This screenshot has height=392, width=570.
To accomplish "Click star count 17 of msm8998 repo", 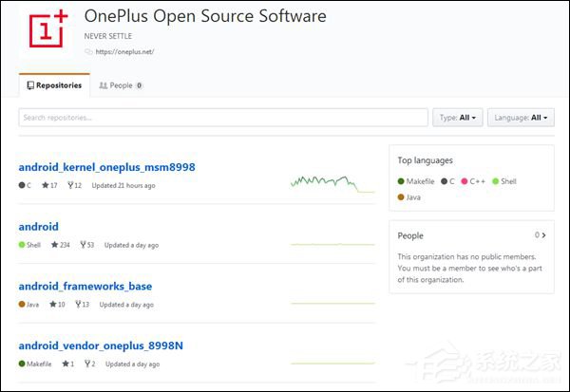I will tap(49, 185).
